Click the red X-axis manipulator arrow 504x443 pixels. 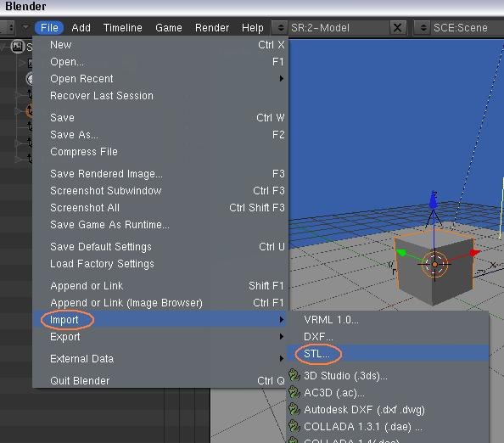475,253
